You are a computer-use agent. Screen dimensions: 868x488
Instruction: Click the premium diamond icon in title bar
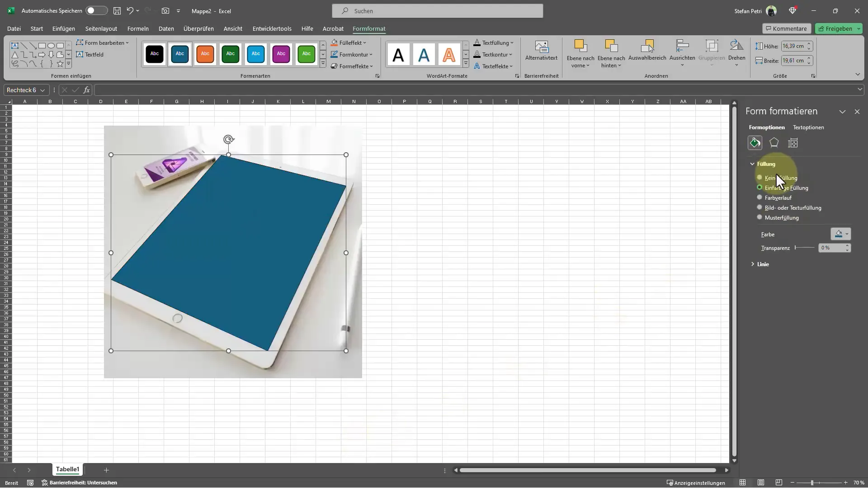click(x=793, y=11)
